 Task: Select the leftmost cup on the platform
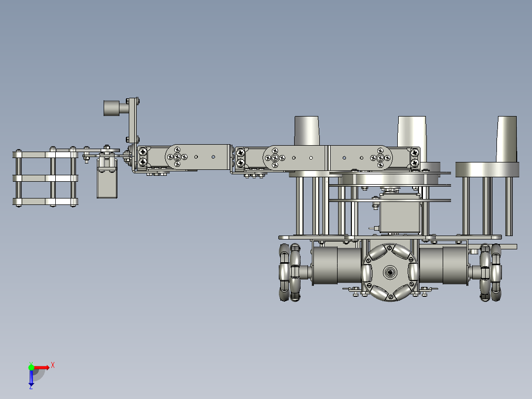coord(307,131)
